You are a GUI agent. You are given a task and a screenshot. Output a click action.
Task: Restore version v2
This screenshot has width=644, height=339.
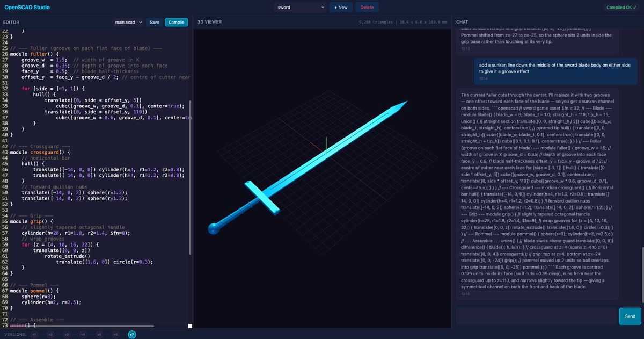(50, 334)
